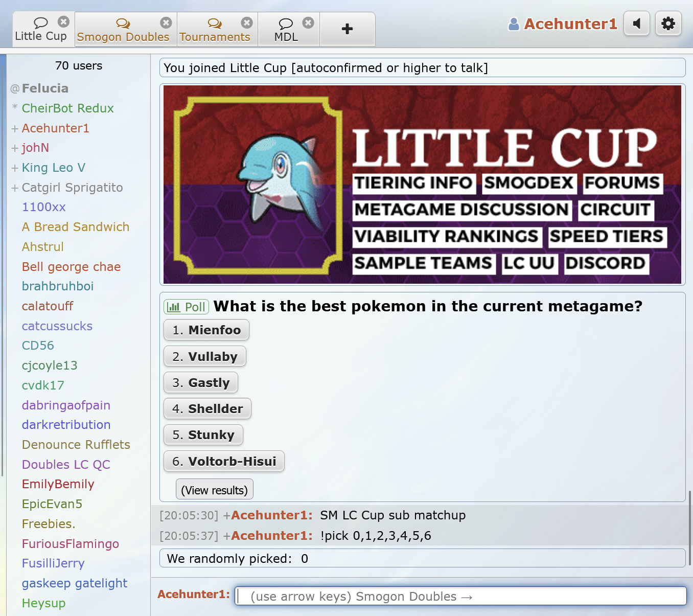
Task: Select user gaskeep gatelight
Action: point(75,583)
